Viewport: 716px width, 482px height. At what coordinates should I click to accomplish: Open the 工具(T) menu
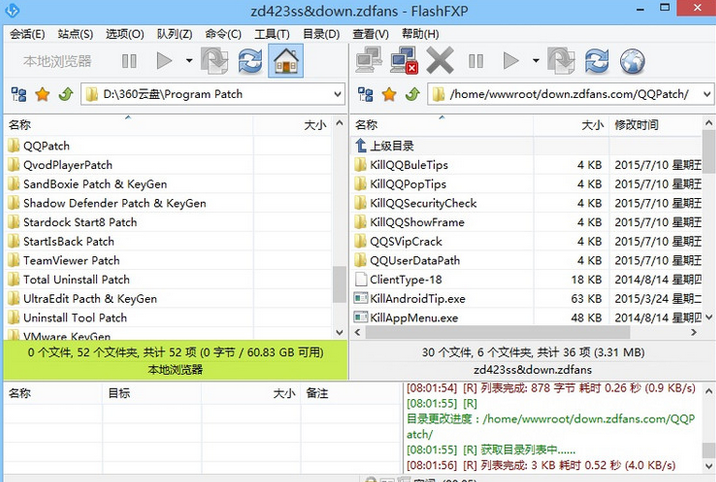pos(272,34)
